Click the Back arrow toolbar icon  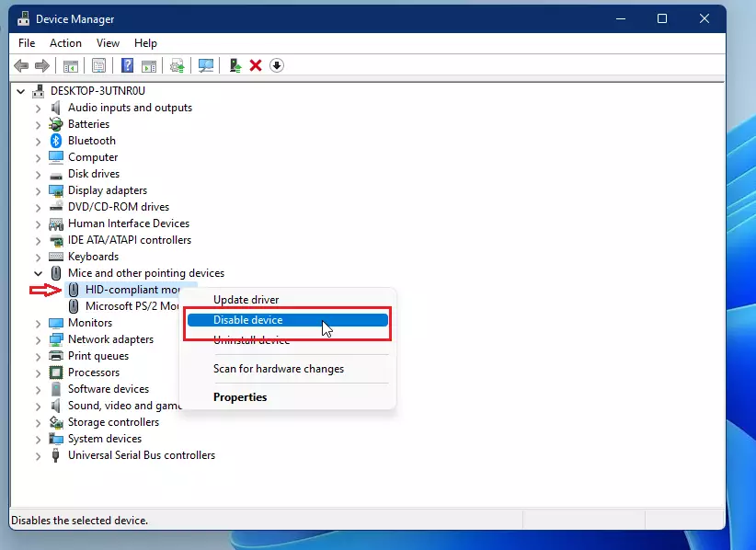(x=21, y=65)
